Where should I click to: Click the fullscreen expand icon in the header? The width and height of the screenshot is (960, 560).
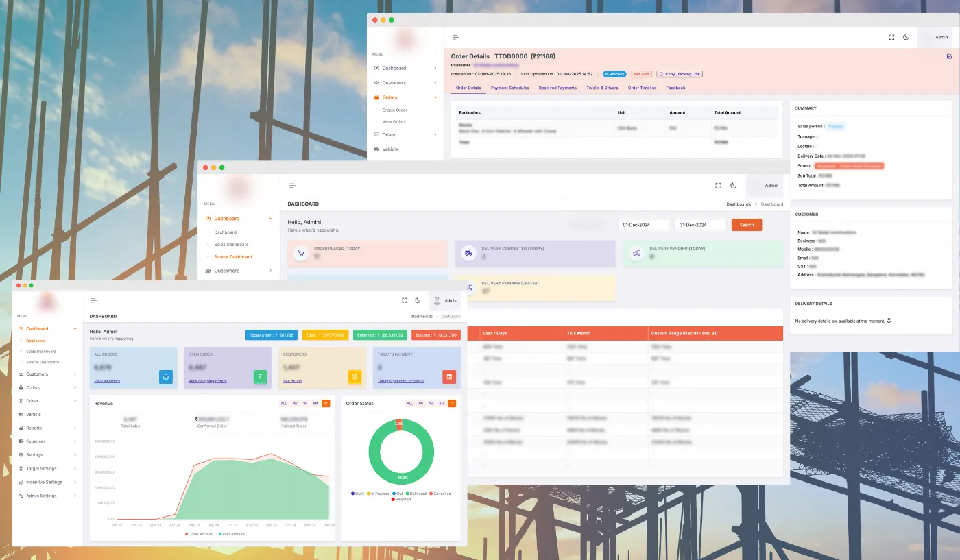pyautogui.click(x=405, y=300)
